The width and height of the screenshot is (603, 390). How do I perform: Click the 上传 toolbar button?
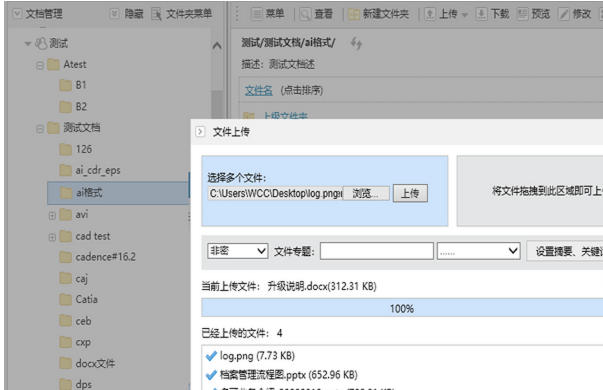point(441,14)
